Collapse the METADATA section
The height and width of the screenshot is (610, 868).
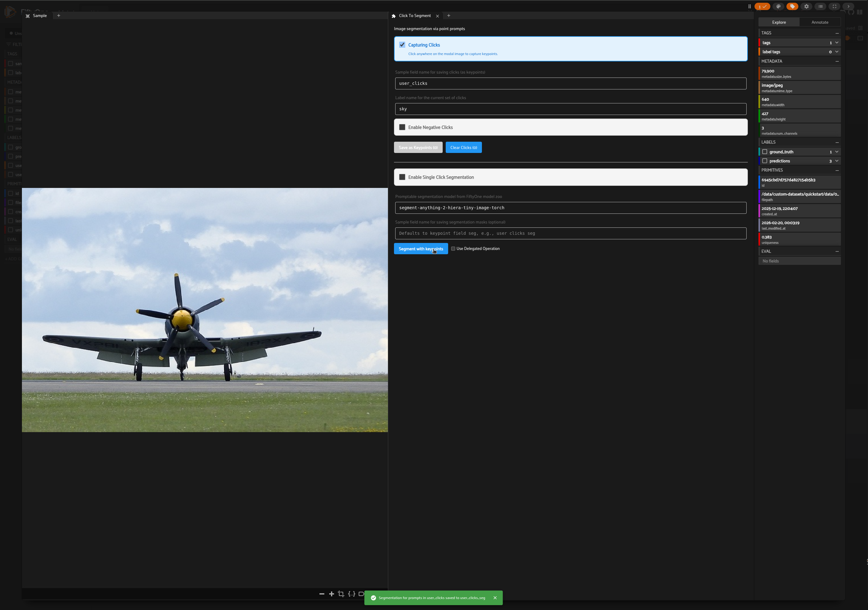coord(837,61)
